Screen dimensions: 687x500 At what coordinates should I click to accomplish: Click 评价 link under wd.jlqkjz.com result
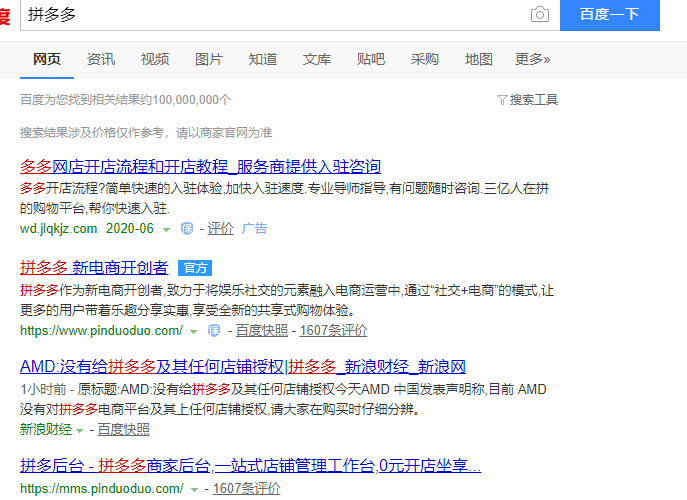[220, 228]
